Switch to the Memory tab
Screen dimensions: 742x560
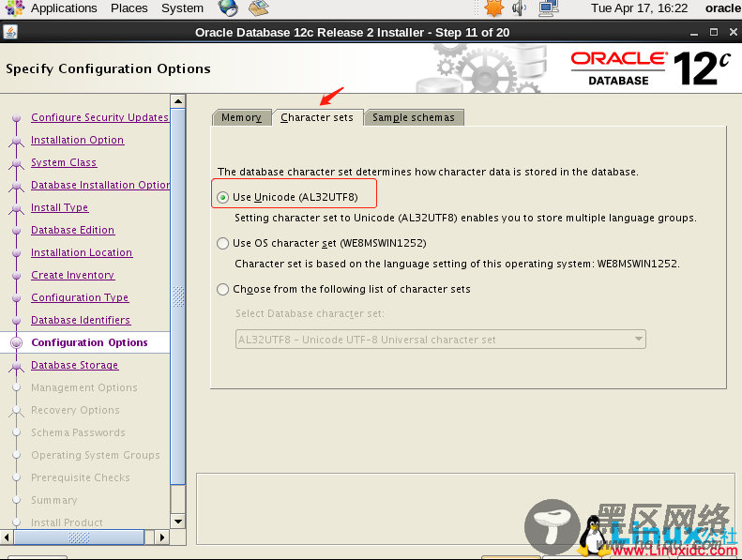coord(242,117)
